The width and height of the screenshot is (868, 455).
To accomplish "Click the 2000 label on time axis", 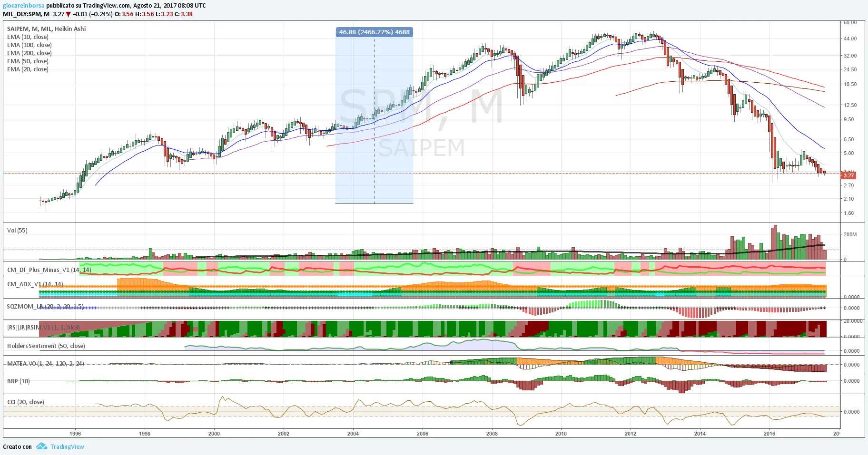I will (x=214, y=433).
